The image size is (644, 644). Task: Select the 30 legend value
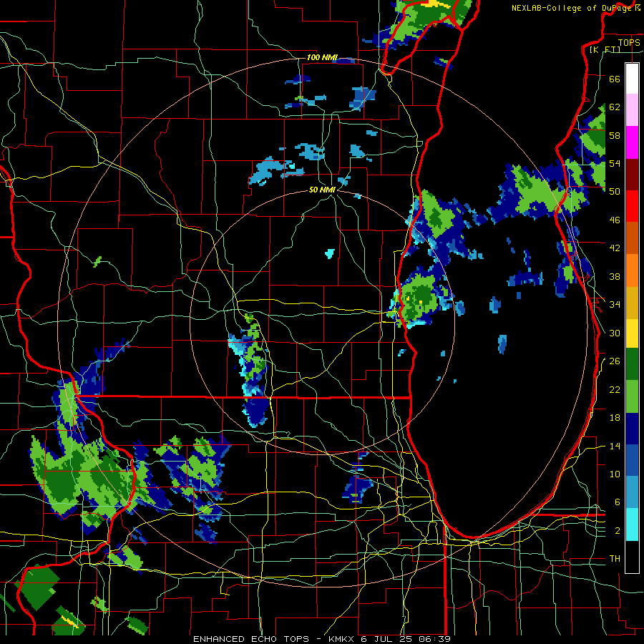point(615,333)
